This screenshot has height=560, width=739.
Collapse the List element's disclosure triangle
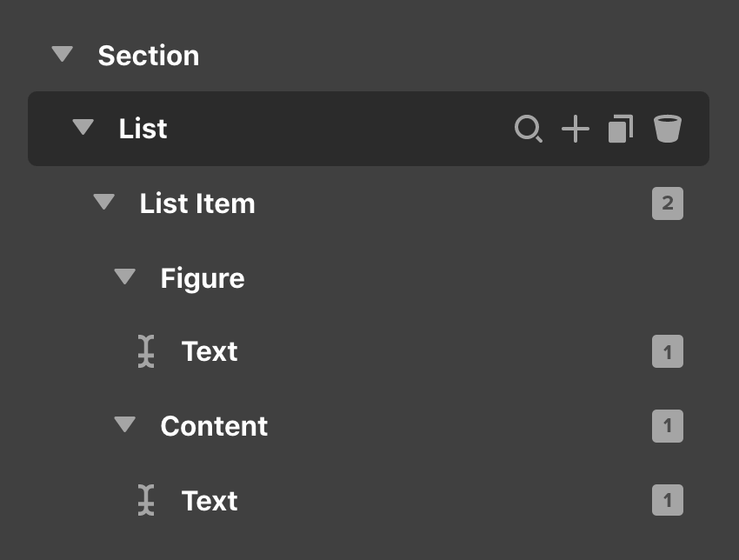coord(83,128)
